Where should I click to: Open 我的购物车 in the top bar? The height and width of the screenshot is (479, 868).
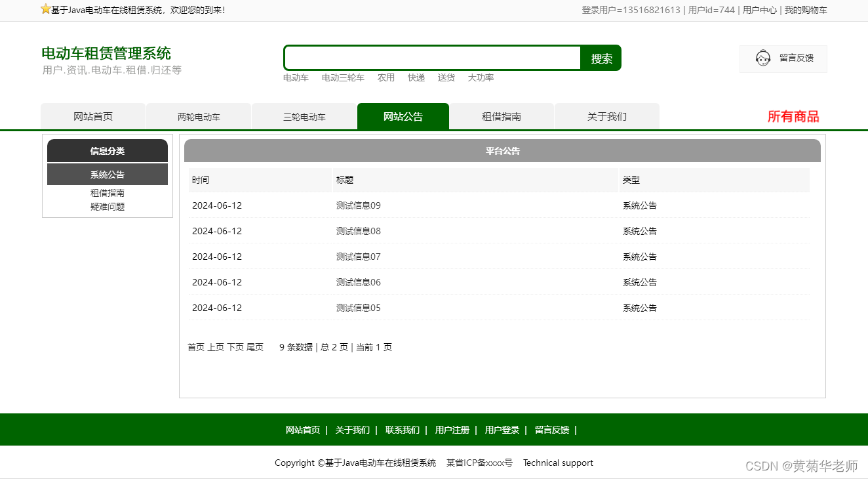[806, 10]
